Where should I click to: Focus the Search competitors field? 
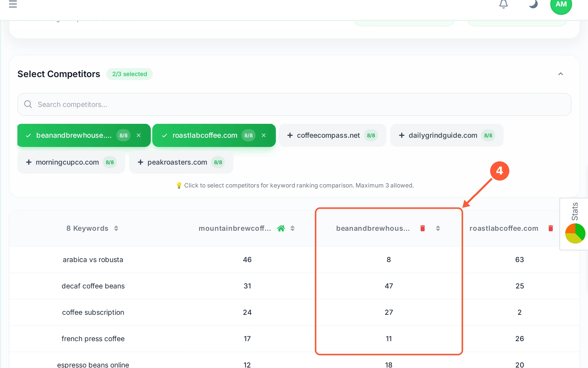[x=294, y=104]
